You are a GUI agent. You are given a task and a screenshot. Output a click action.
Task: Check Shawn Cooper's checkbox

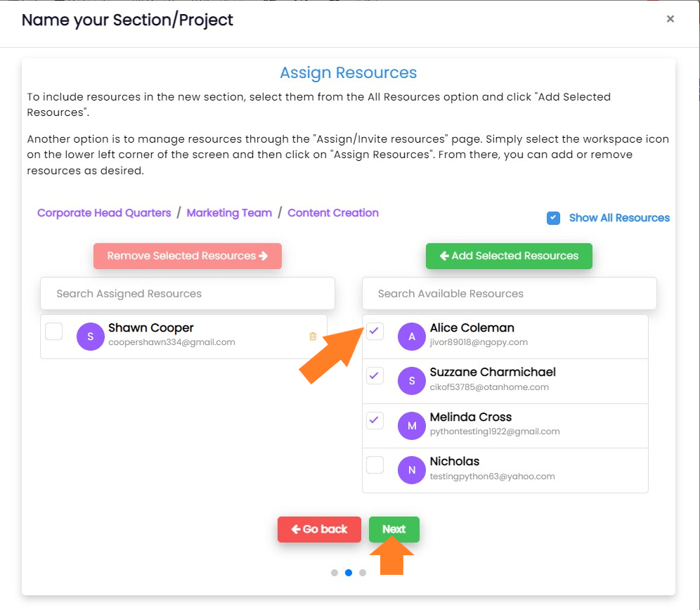(x=53, y=331)
